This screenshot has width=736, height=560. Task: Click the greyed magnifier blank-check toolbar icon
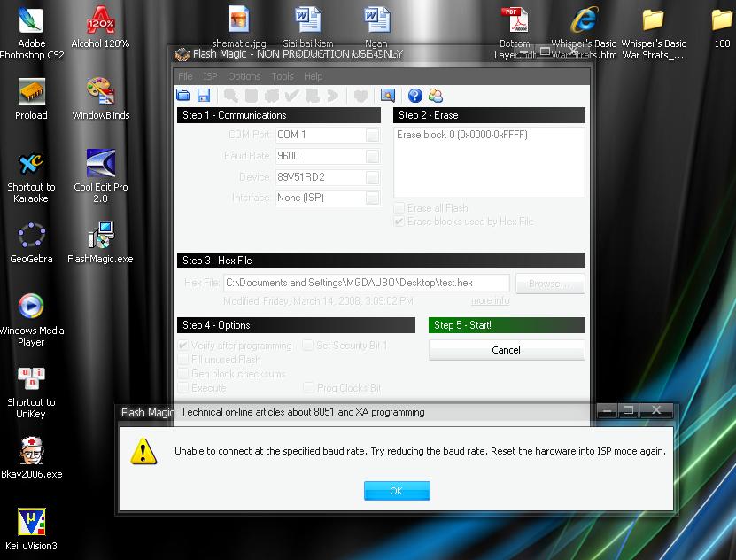click(x=230, y=96)
